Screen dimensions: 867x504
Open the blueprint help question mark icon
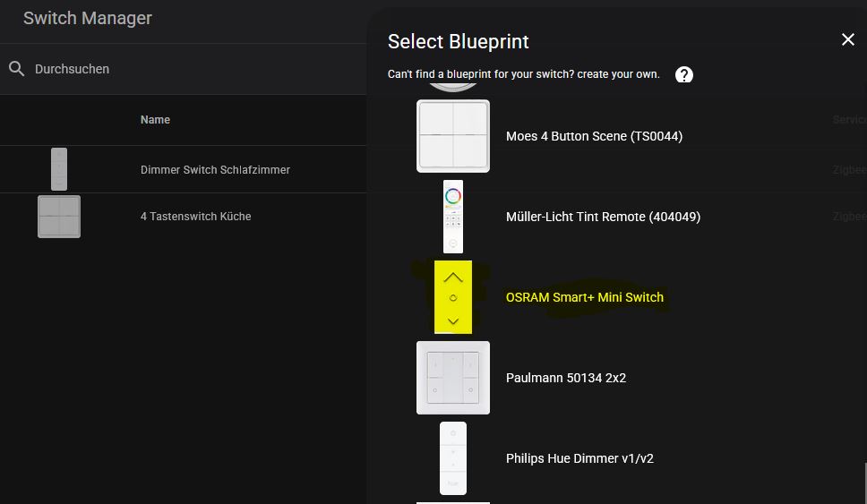(x=684, y=74)
